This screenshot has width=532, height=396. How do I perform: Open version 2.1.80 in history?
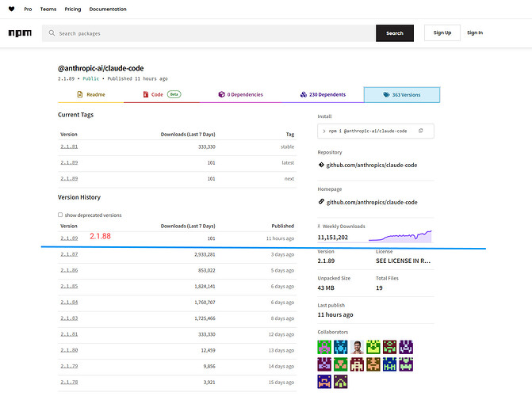point(69,350)
